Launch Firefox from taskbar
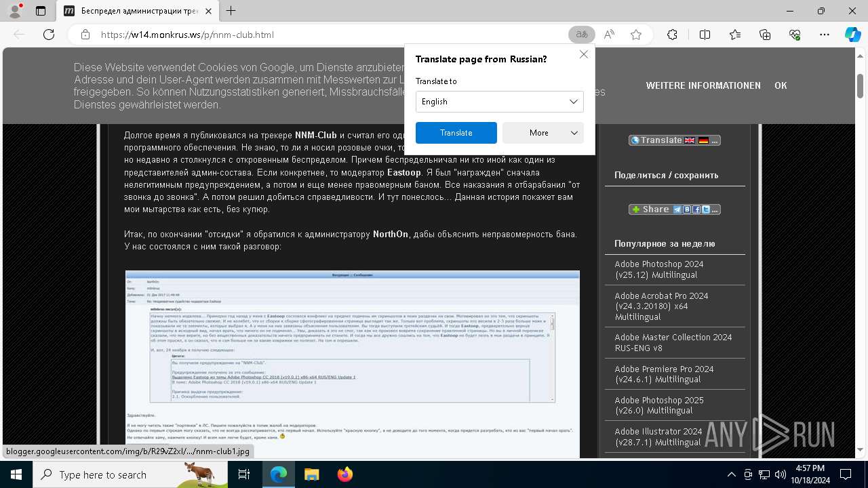Image resolution: width=868 pixels, height=488 pixels. 344,474
